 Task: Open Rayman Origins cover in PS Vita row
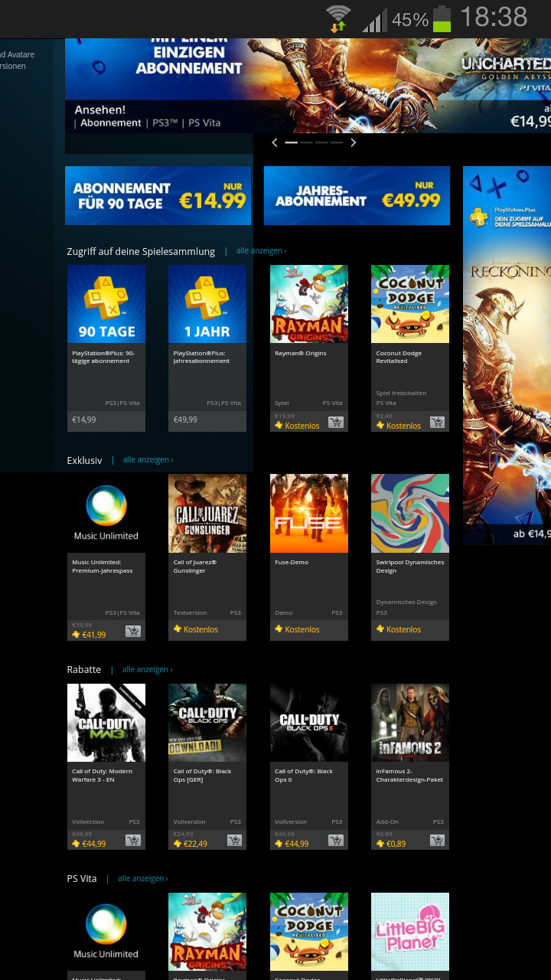pos(207,932)
